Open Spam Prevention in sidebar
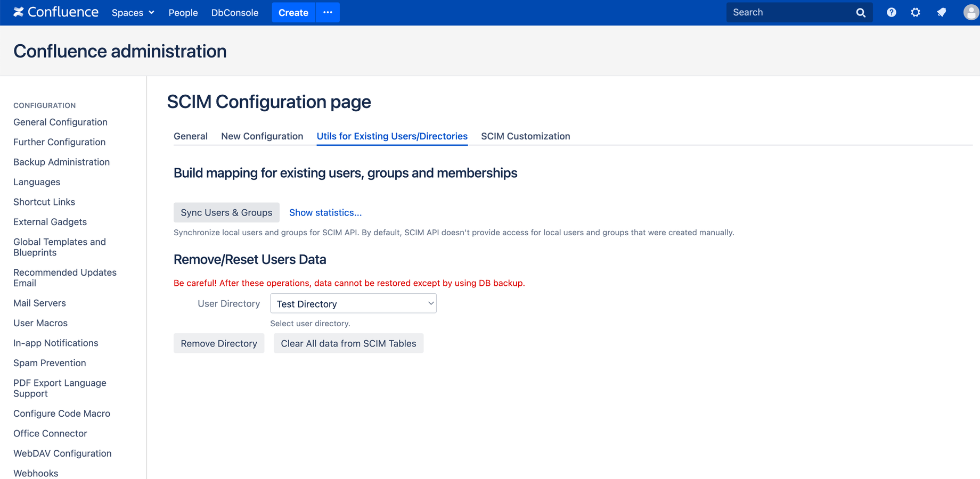The width and height of the screenshot is (980, 479). (50, 363)
